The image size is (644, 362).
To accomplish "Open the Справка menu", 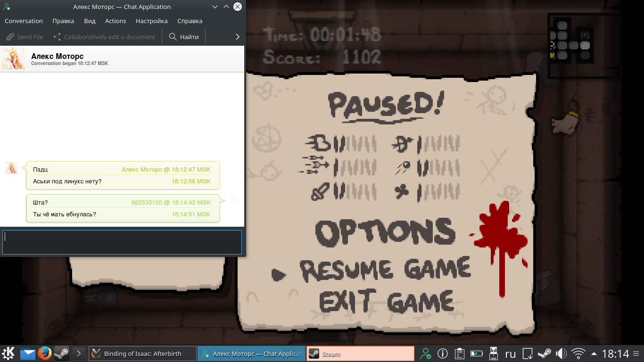I will pos(190,21).
